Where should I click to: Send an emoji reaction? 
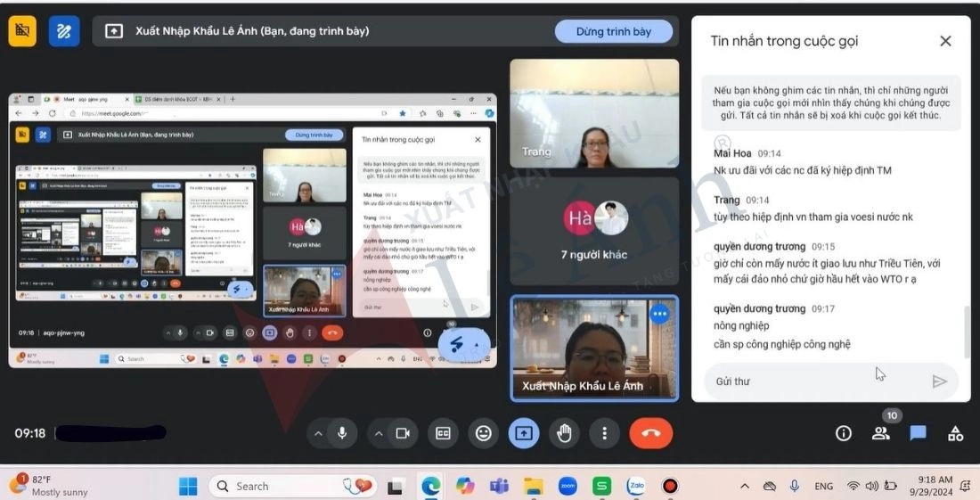(x=484, y=433)
